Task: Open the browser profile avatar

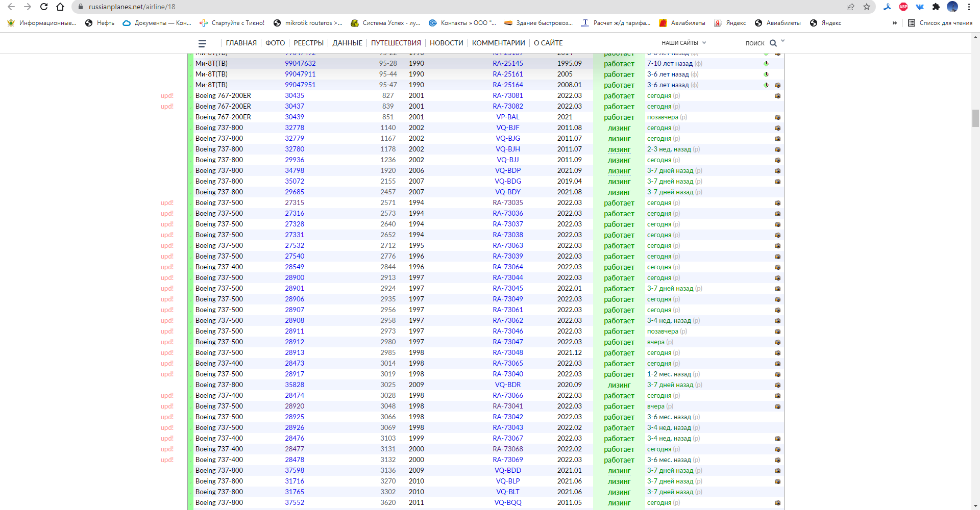Action: click(x=952, y=7)
